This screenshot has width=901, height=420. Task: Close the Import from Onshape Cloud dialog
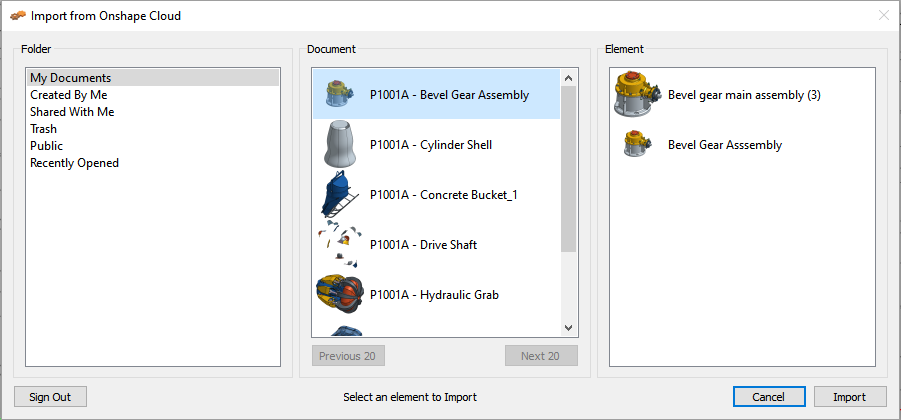883,16
